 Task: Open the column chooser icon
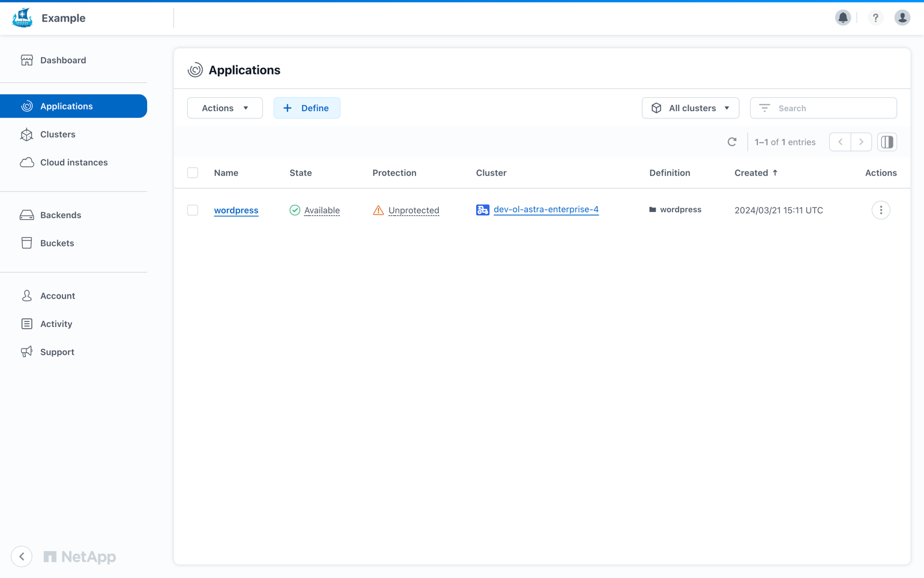pyautogui.click(x=887, y=142)
